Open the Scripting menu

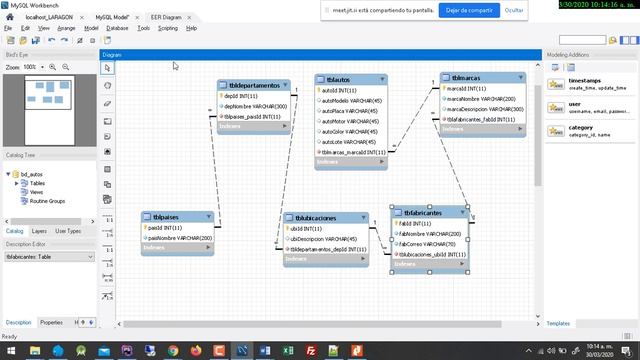pos(168,28)
